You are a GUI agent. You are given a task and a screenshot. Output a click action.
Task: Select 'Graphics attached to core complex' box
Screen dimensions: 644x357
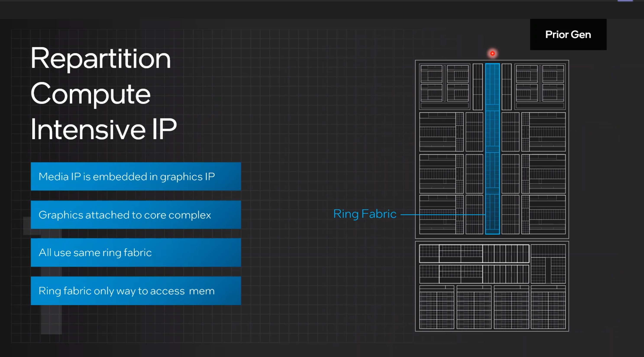click(x=136, y=215)
